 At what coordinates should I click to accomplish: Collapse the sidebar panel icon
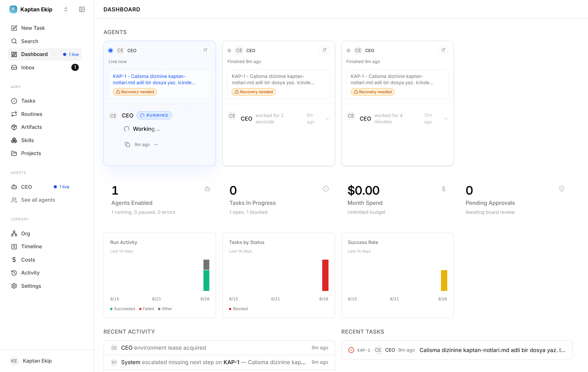tap(82, 9)
